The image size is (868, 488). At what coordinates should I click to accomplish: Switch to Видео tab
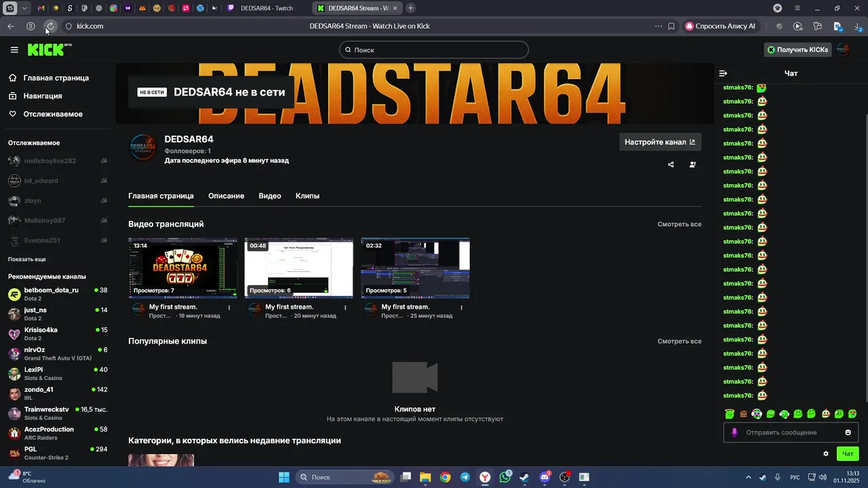[270, 196]
